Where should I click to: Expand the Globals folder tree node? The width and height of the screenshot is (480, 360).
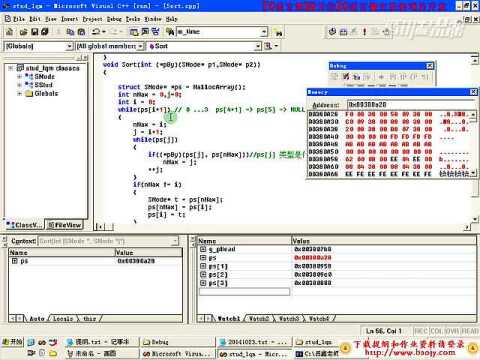pos(19,93)
